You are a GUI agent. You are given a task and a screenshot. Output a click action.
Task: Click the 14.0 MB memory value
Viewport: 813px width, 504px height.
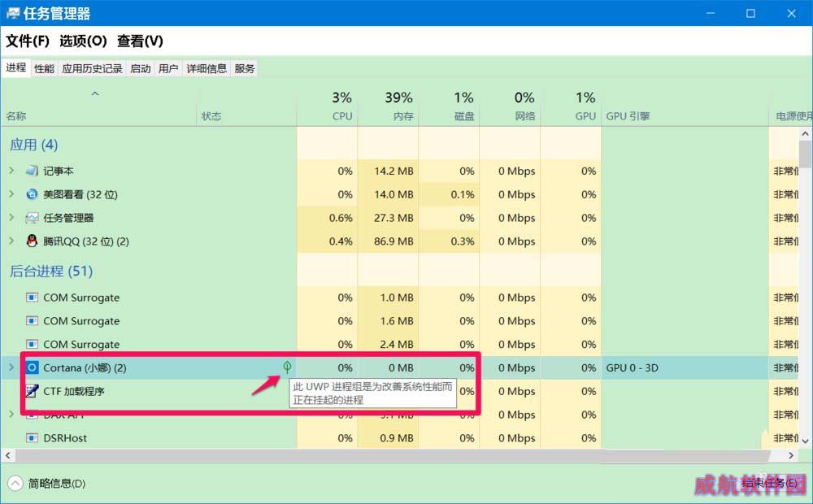tap(393, 194)
